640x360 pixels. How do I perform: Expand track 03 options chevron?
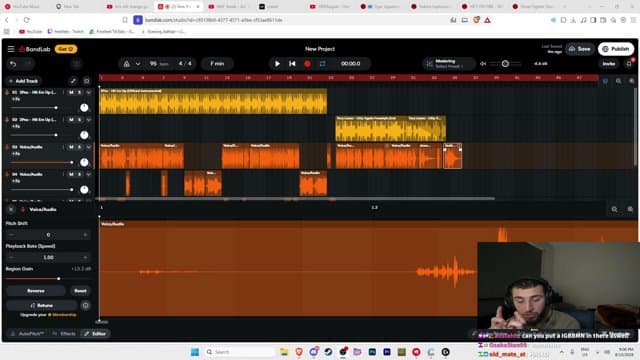89,147
